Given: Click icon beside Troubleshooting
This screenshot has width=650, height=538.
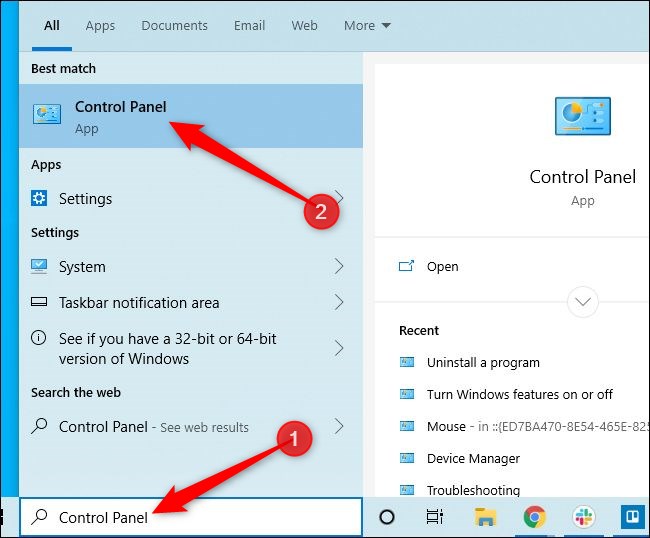Looking at the screenshot, I should coord(407,490).
